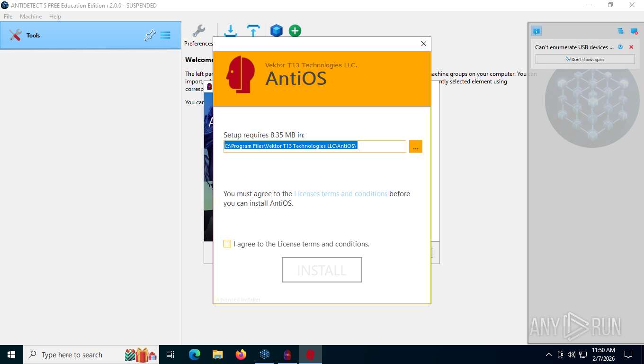Dismiss the USB devices warning red X
Image resolution: width=644 pixels, height=364 pixels.
coord(631,47)
